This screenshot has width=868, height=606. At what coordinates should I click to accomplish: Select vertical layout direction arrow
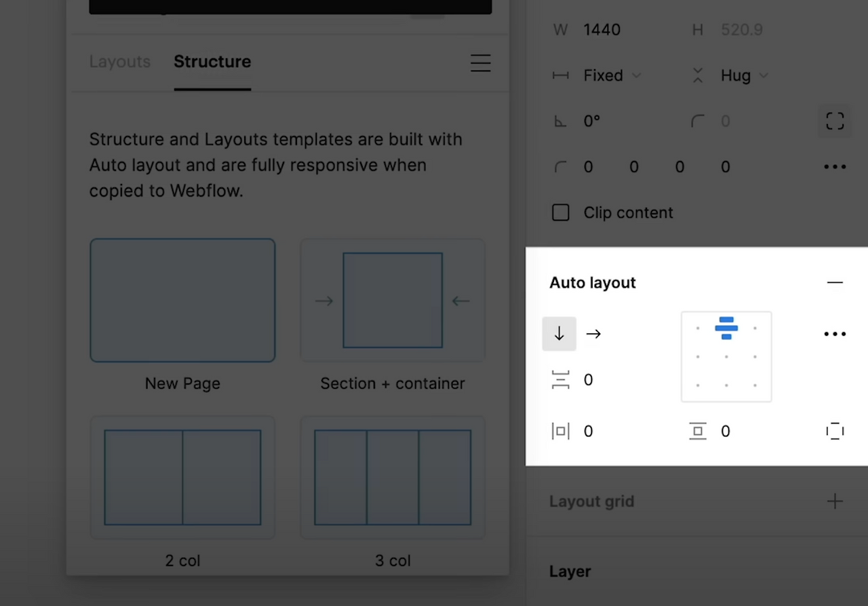click(559, 334)
